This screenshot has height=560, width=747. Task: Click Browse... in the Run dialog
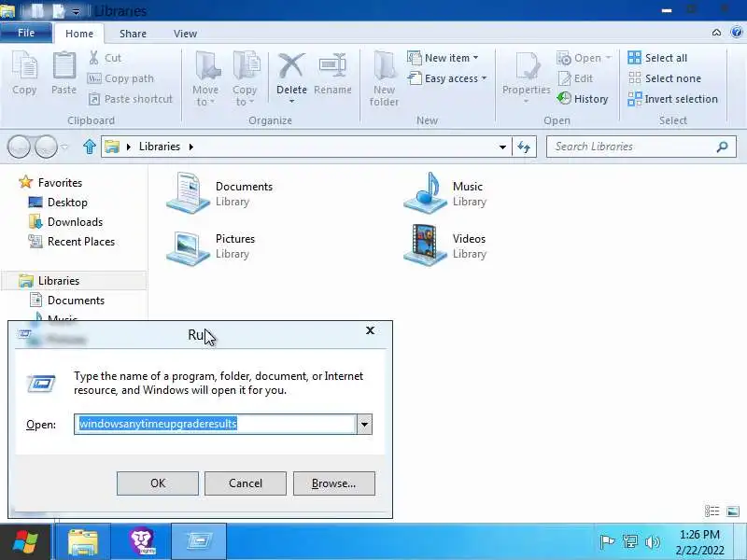(x=334, y=483)
